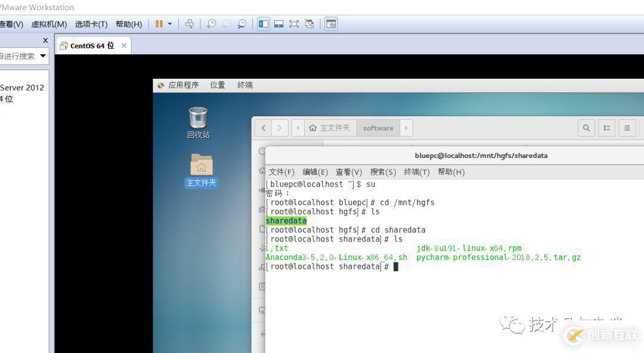Toggle the console view button

(331, 24)
